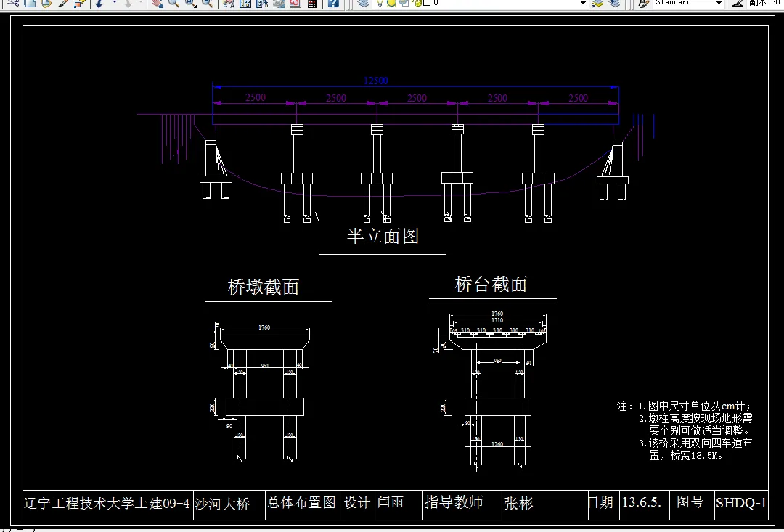Screen dimensions: 784x532
Task: Open the Markup Set Manager icon
Action: pyautogui.click(x=295, y=3)
